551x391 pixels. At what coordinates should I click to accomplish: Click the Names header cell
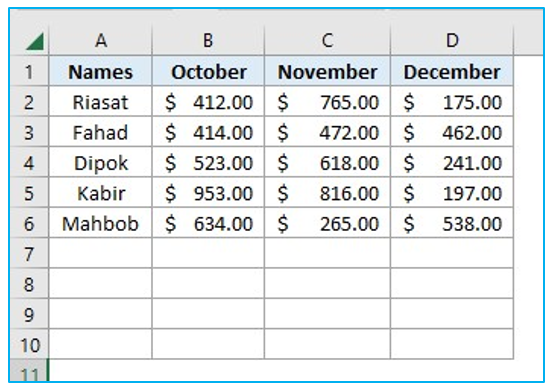101,72
